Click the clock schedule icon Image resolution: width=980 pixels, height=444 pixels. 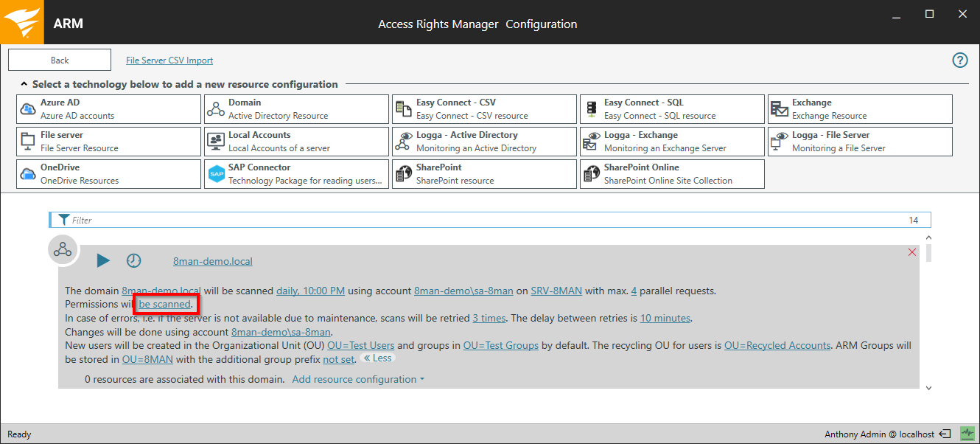(133, 260)
